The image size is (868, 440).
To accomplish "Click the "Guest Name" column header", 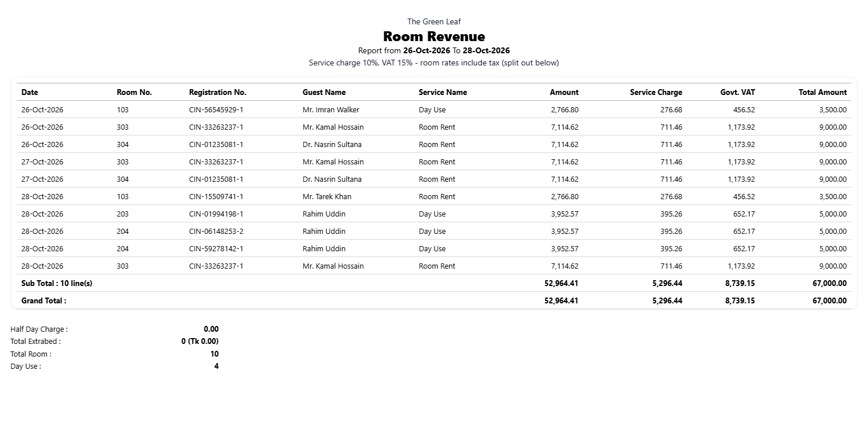I will point(324,92).
